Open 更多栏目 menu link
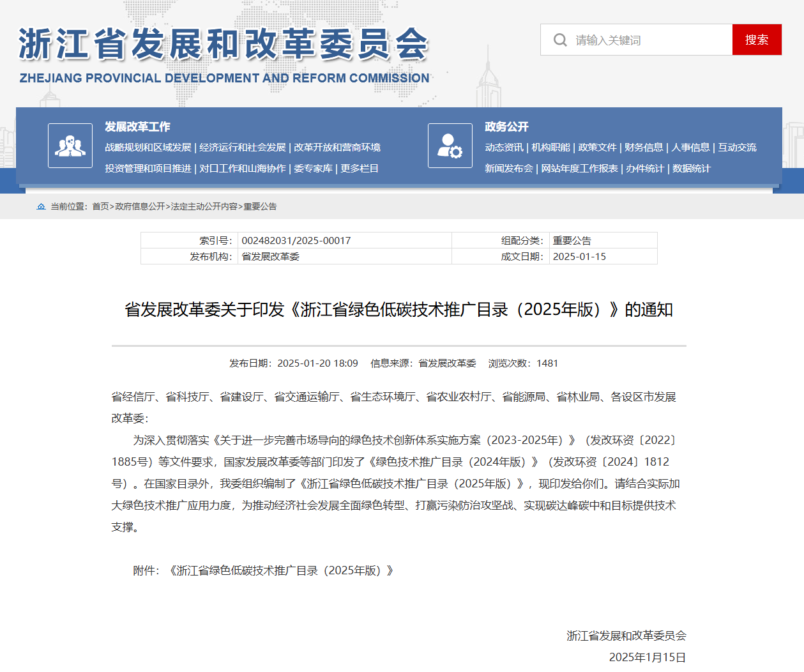804x672 pixels. click(x=360, y=169)
